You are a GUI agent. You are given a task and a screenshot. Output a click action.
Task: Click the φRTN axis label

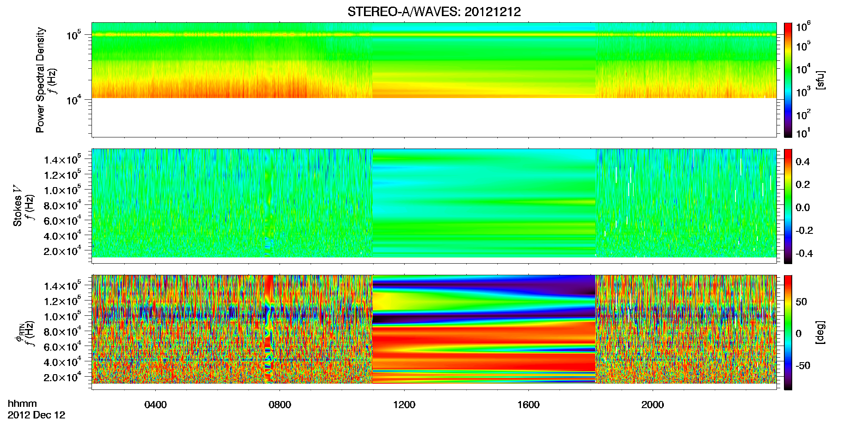point(19,332)
